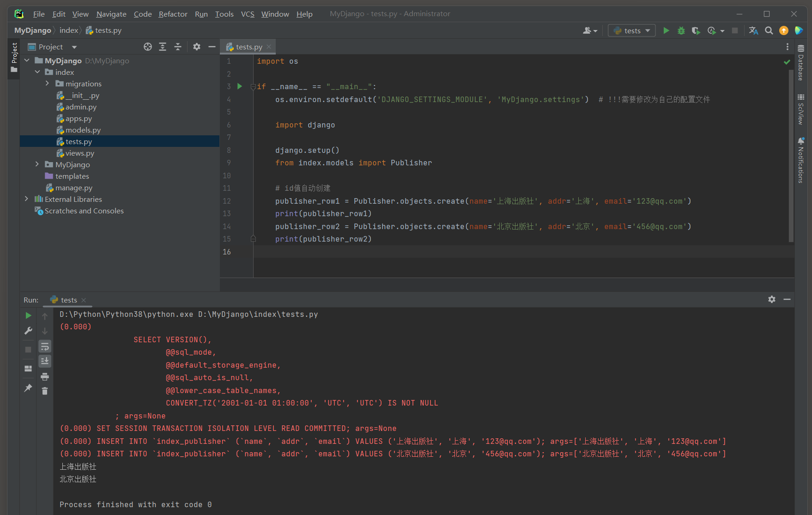
Task: Open run configuration settings with the wrench icon
Action: 28,331
